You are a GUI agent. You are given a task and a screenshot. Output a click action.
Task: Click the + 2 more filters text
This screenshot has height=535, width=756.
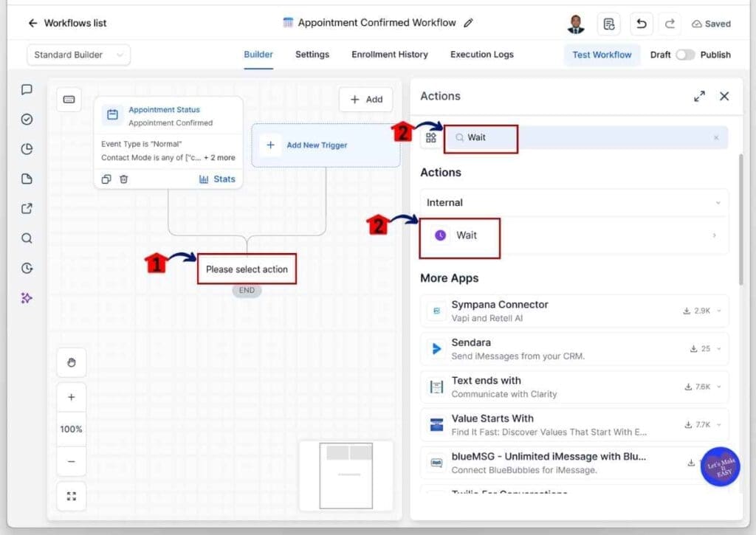[x=219, y=158]
